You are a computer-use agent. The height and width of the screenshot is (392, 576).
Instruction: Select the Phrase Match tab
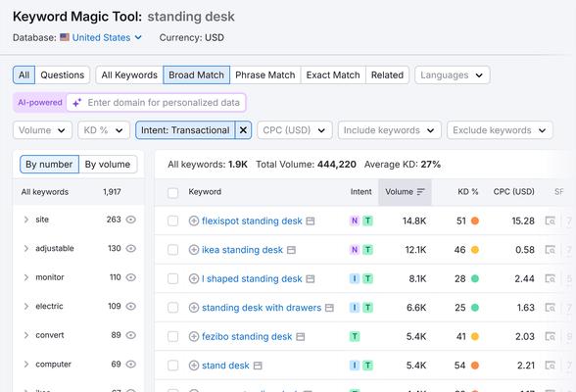click(265, 75)
